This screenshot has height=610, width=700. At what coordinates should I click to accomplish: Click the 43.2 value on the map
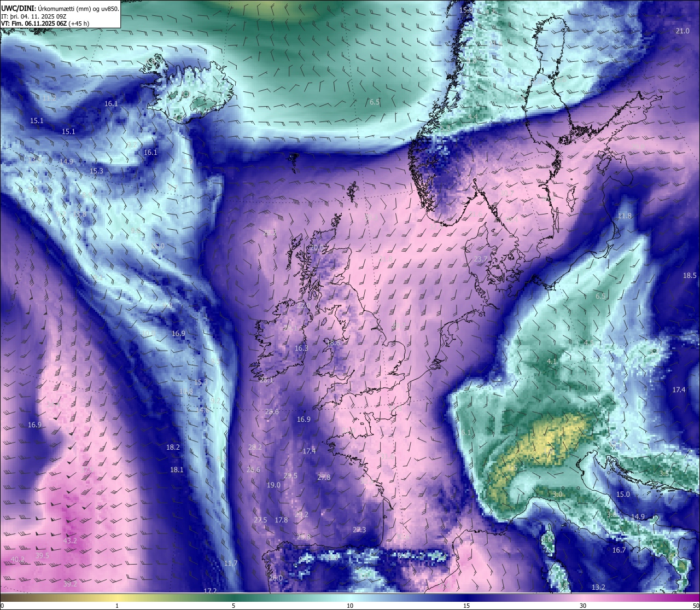pyautogui.click(x=70, y=541)
